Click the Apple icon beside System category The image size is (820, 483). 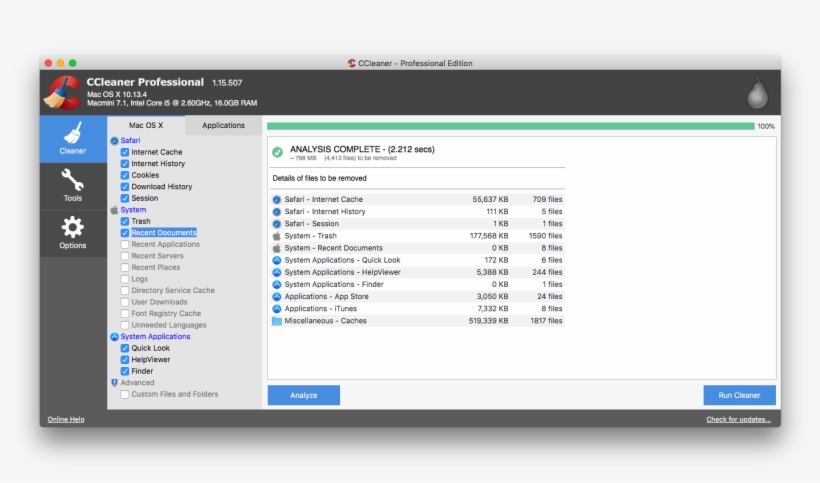click(x=115, y=210)
